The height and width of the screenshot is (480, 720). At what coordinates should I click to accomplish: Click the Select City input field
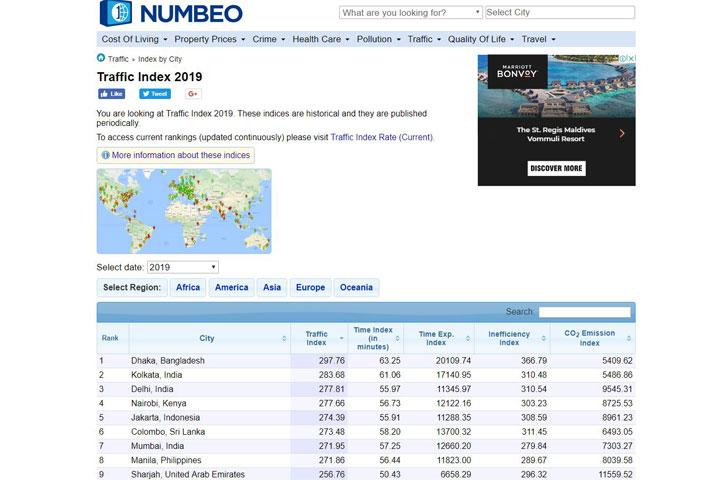tap(560, 12)
